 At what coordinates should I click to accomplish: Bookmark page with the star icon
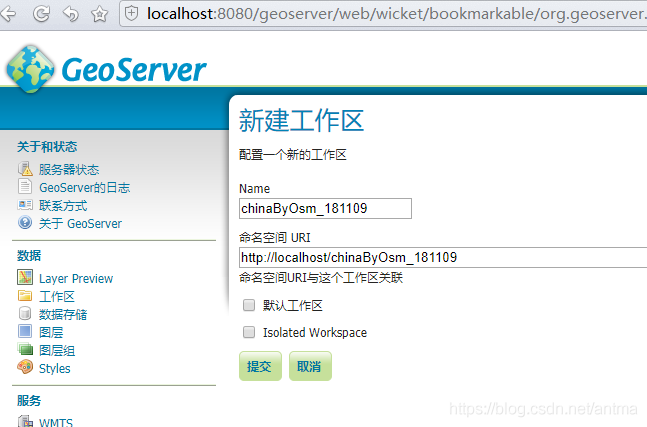99,14
